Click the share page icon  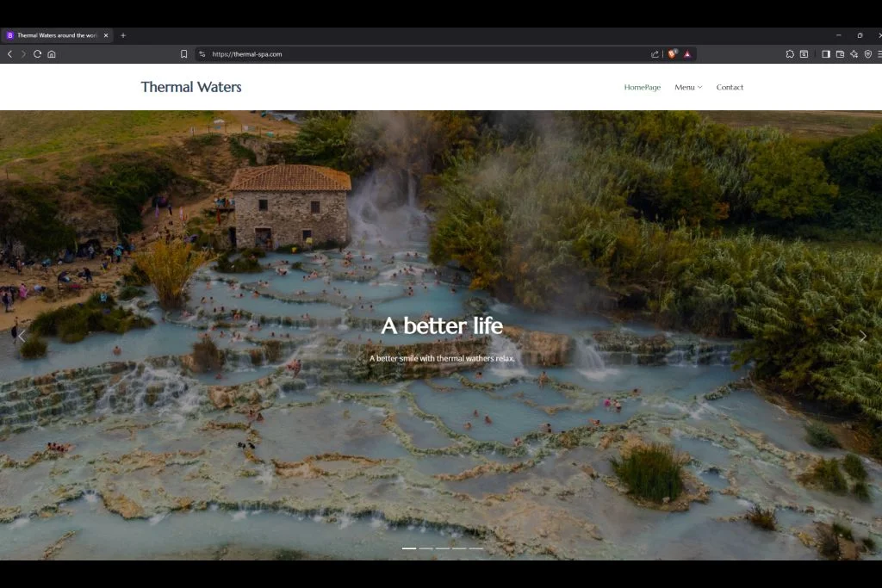click(x=655, y=54)
